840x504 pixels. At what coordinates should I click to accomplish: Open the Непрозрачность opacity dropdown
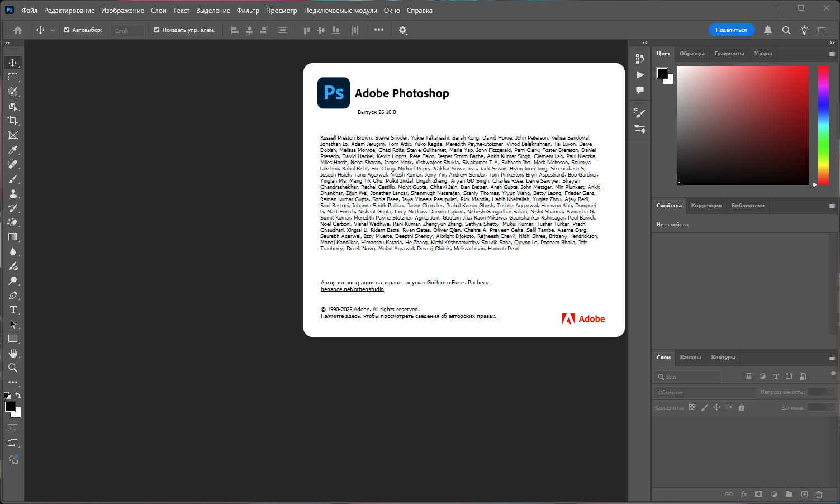pos(831,392)
